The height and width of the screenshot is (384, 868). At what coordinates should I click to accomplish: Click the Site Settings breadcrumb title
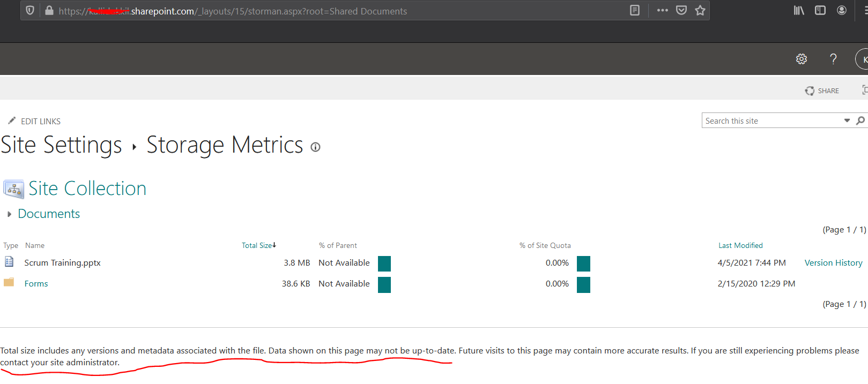coord(62,145)
